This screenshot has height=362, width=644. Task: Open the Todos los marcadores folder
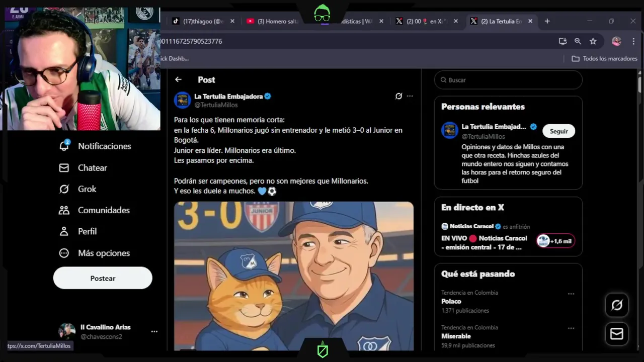tap(605, 58)
